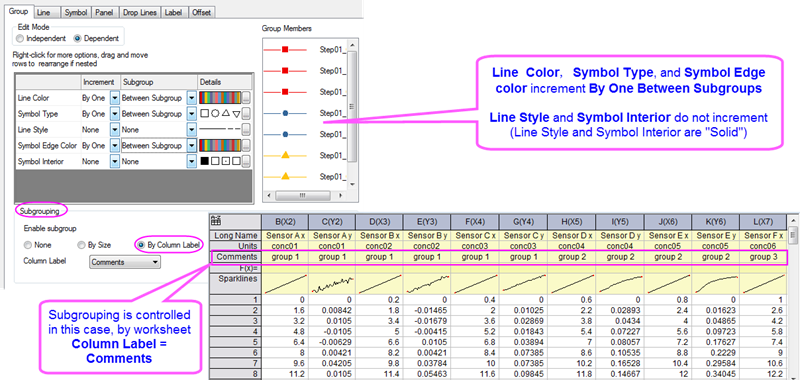Click Group Members scroll down arrow
The image size is (800, 380).
coord(352,185)
